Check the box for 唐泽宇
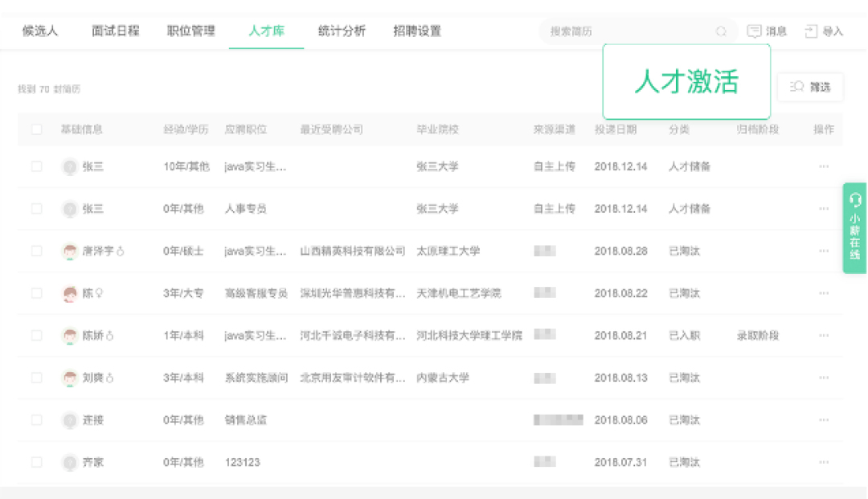The width and height of the screenshot is (868, 499). pos(36,252)
